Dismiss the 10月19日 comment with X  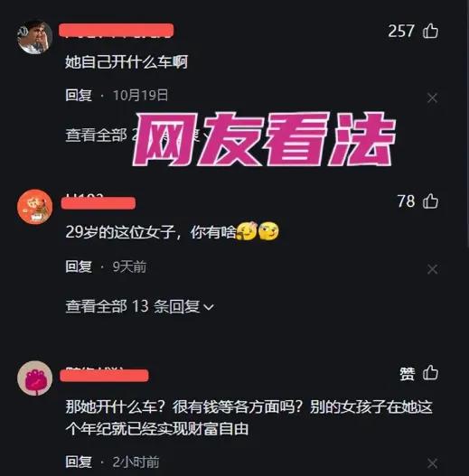coord(432,98)
